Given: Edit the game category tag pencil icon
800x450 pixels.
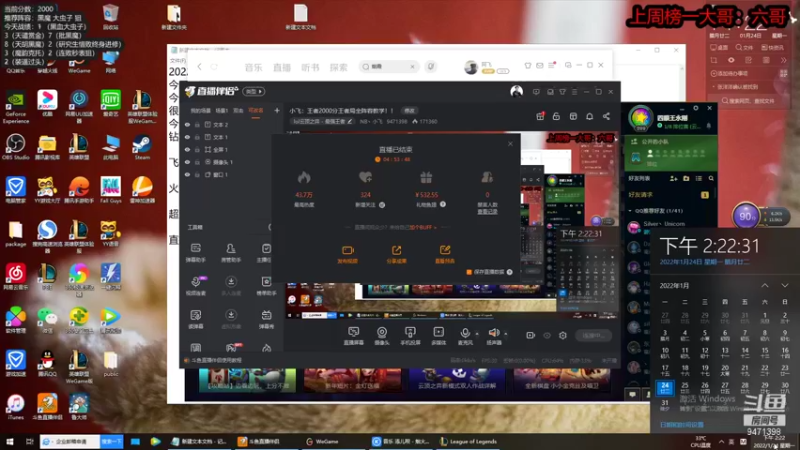Looking at the screenshot, I should [x=349, y=121].
